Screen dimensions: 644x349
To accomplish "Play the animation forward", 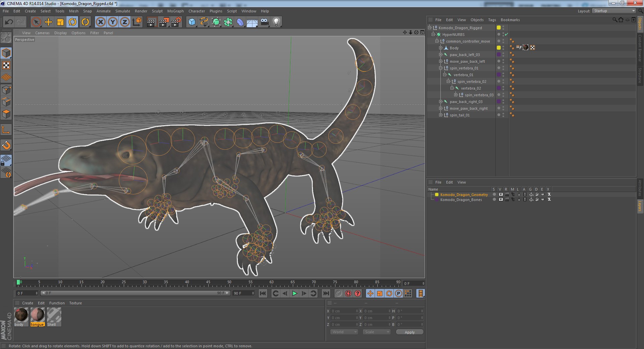I will point(294,293).
